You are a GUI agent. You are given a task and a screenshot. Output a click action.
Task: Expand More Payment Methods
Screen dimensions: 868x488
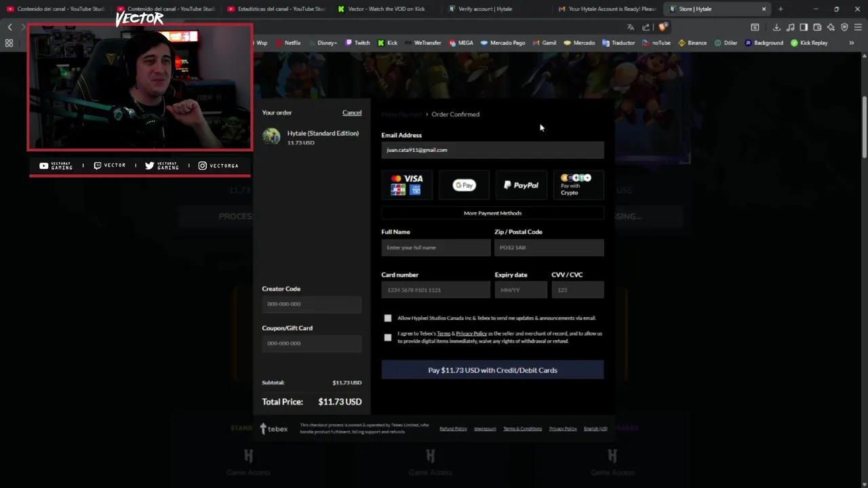tap(492, 213)
